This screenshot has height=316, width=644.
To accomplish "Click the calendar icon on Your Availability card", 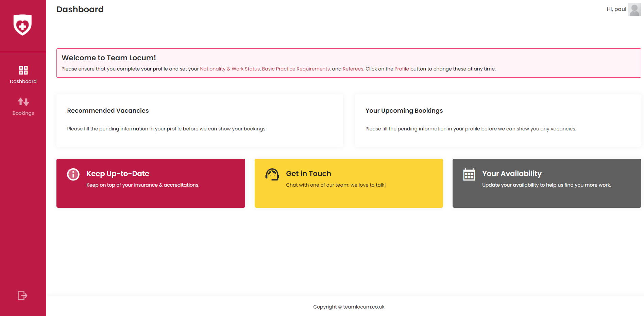I will 469,174.
